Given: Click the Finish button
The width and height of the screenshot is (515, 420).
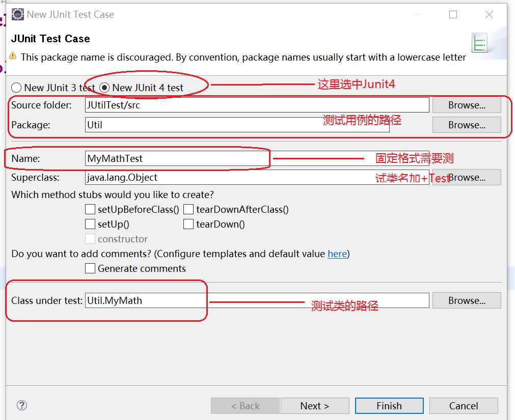Looking at the screenshot, I should (389, 406).
